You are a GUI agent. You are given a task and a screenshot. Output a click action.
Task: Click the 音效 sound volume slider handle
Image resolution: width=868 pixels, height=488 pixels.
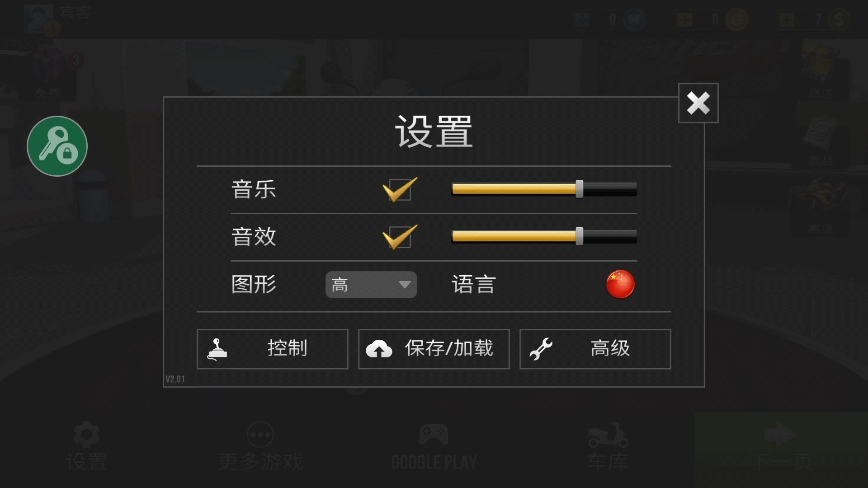tap(579, 236)
